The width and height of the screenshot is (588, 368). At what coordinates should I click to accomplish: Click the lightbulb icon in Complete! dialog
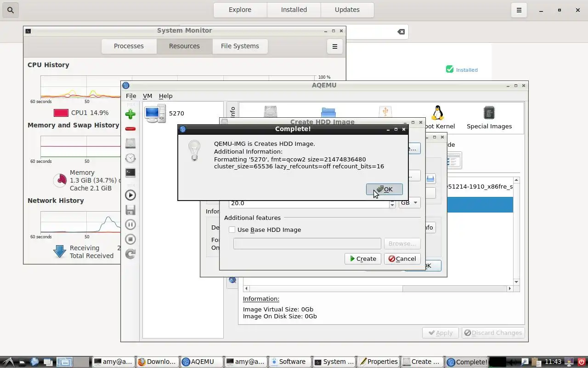(x=195, y=150)
